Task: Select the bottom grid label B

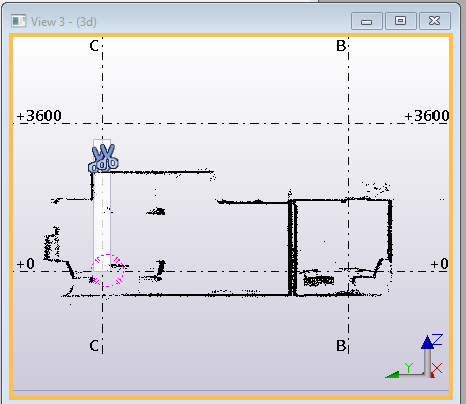Action: pos(341,346)
